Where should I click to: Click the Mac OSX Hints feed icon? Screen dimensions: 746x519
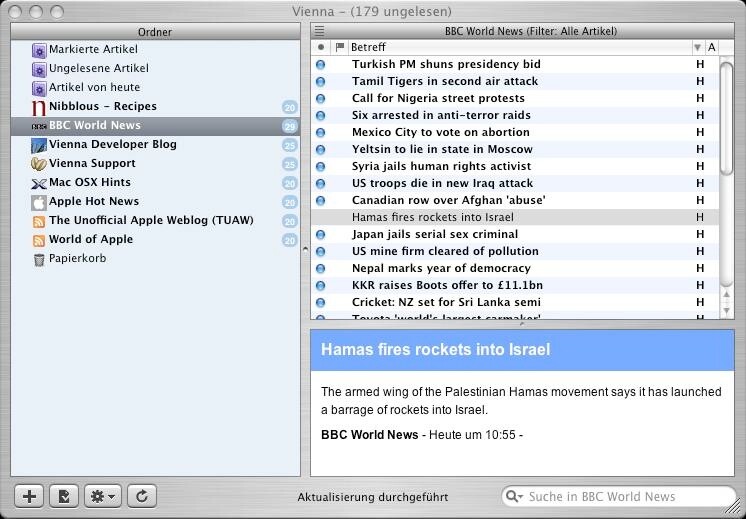click(x=39, y=183)
